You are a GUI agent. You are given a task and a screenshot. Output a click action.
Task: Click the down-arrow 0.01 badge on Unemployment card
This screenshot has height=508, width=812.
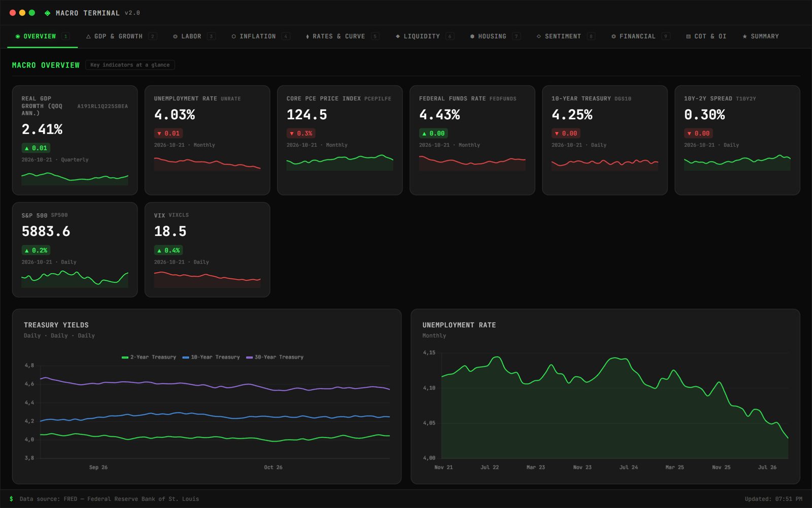pos(168,134)
